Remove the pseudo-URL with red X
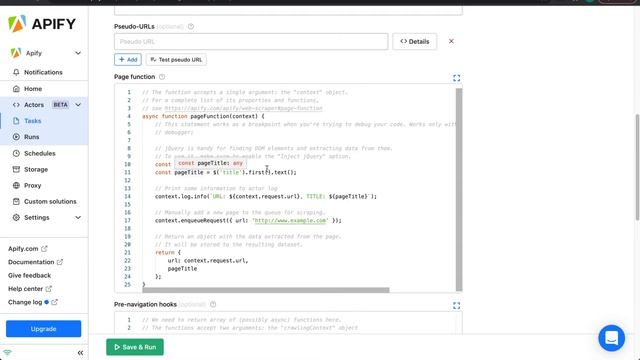 point(451,41)
